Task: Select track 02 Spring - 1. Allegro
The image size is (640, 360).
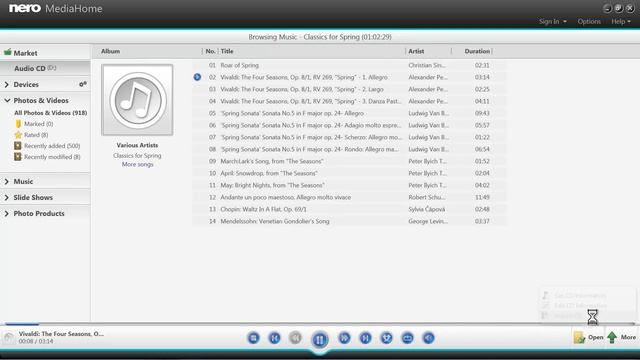Action: tap(349, 77)
